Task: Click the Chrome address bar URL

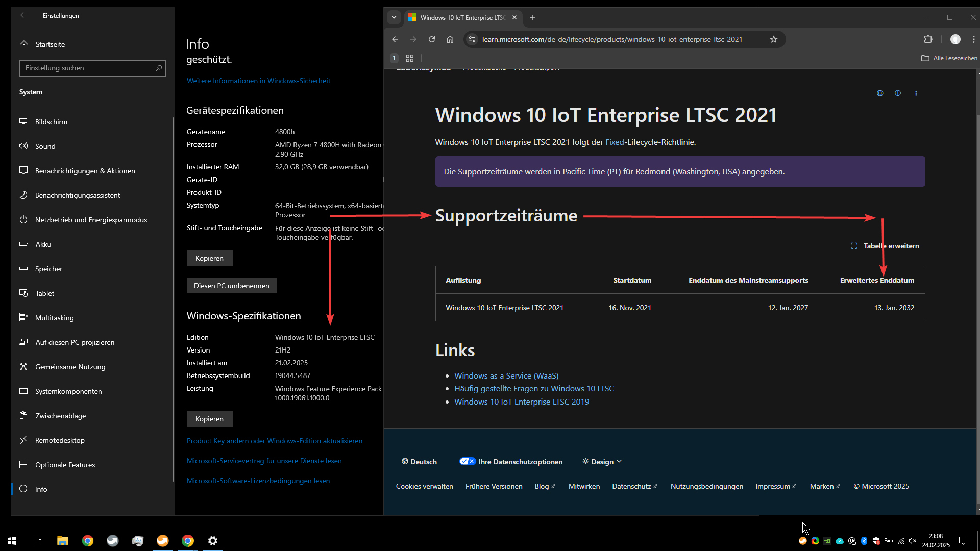Action: click(612, 39)
